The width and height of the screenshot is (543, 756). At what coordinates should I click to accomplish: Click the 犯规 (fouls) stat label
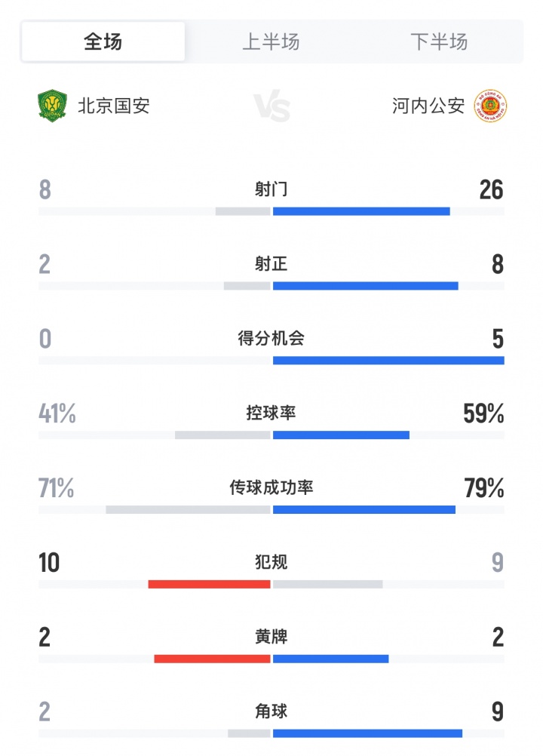pos(271,562)
